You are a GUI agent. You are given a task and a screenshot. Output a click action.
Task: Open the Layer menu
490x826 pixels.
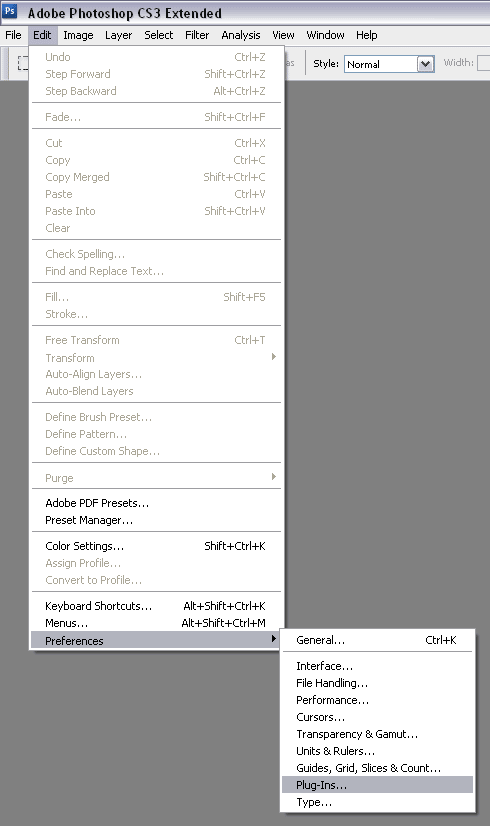click(x=119, y=35)
